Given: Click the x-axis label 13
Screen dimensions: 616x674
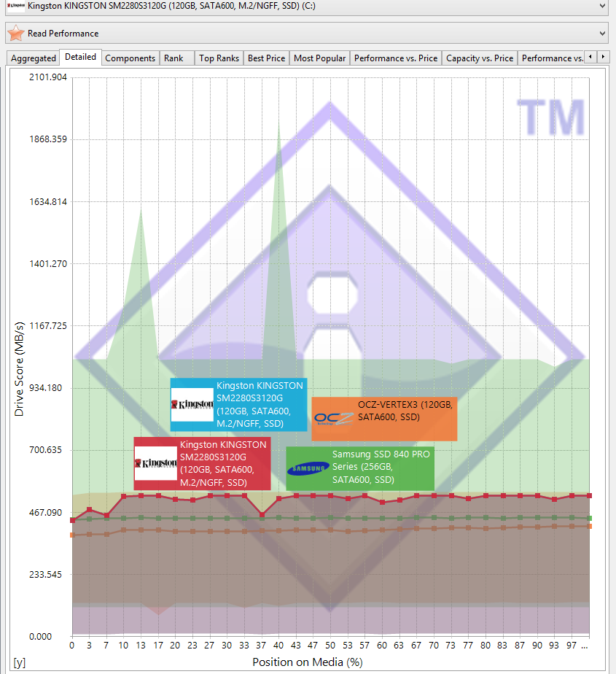Looking at the screenshot, I should click(x=141, y=646).
